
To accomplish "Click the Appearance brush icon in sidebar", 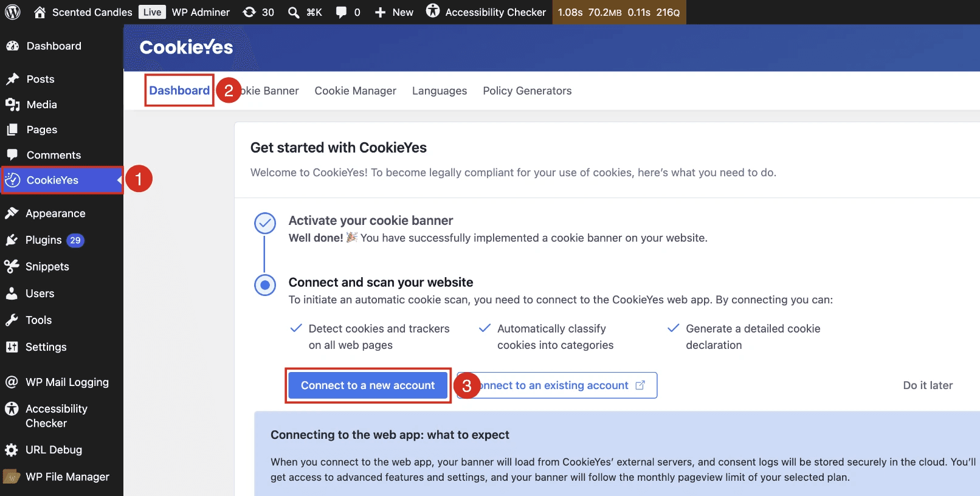I will point(12,213).
